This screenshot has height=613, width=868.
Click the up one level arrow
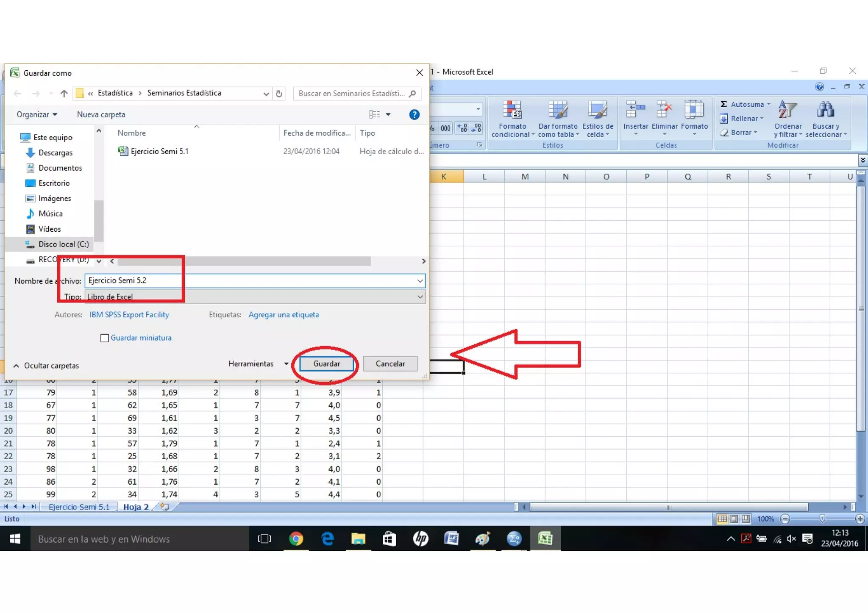pyautogui.click(x=64, y=93)
